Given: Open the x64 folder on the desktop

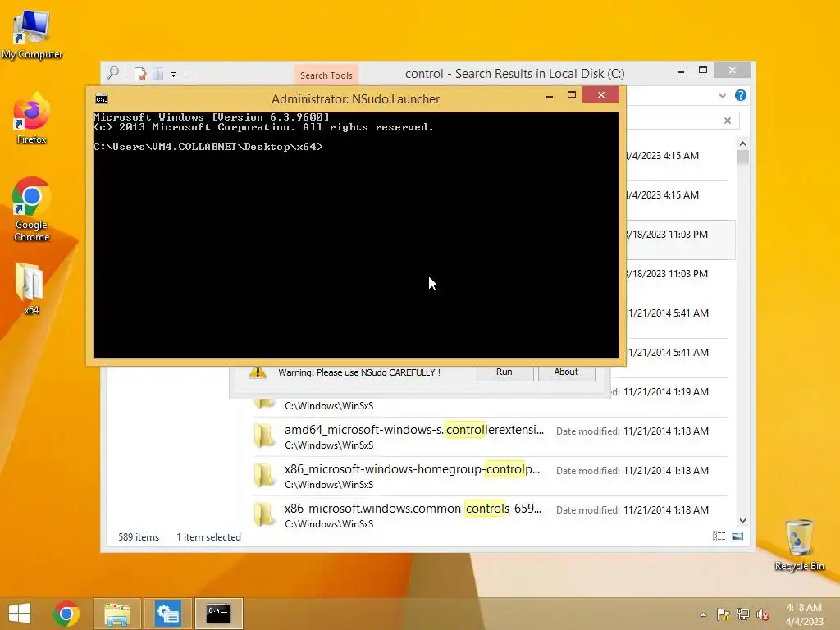Looking at the screenshot, I should click(30, 288).
